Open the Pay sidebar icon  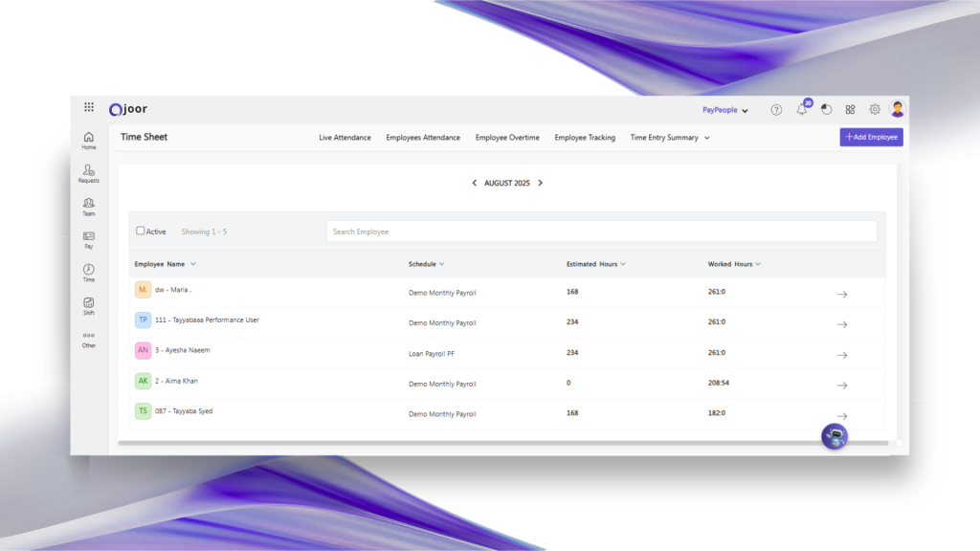point(89,237)
